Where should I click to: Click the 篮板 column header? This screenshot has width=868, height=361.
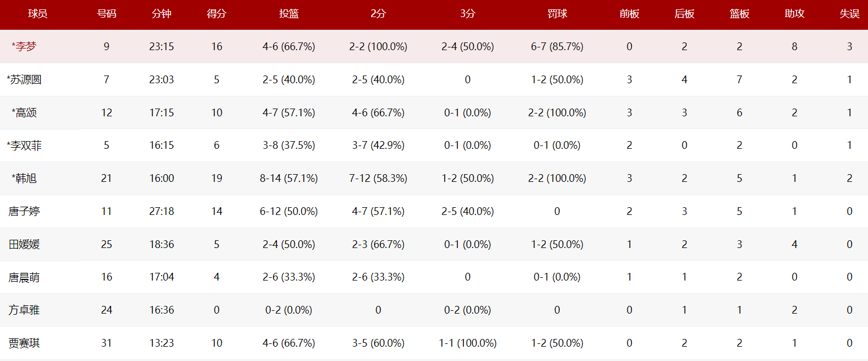(x=739, y=14)
